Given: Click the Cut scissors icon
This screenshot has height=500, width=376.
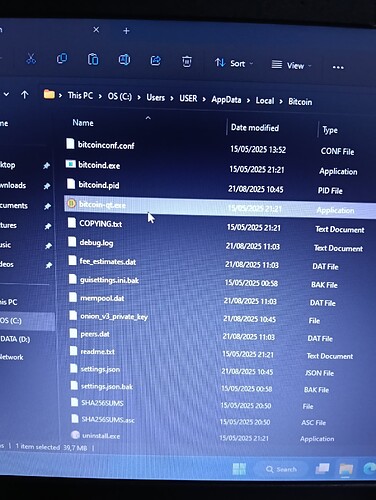Looking at the screenshot, I should (x=31, y=59).
